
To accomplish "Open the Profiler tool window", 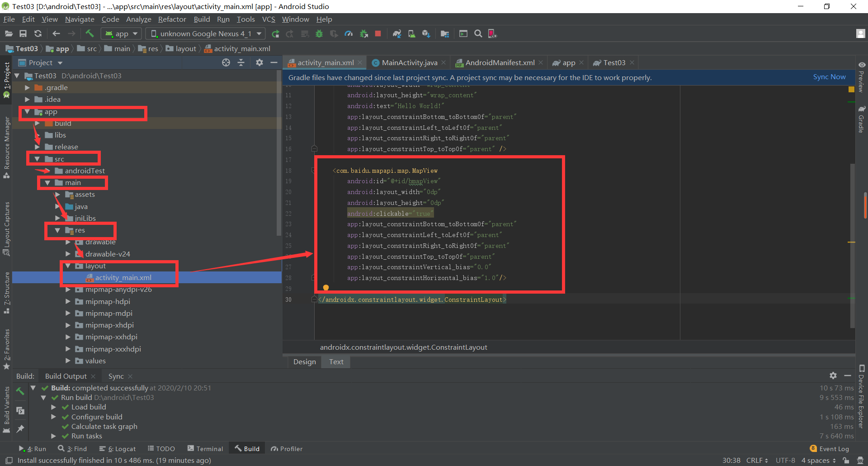I will tap(287, 448).
